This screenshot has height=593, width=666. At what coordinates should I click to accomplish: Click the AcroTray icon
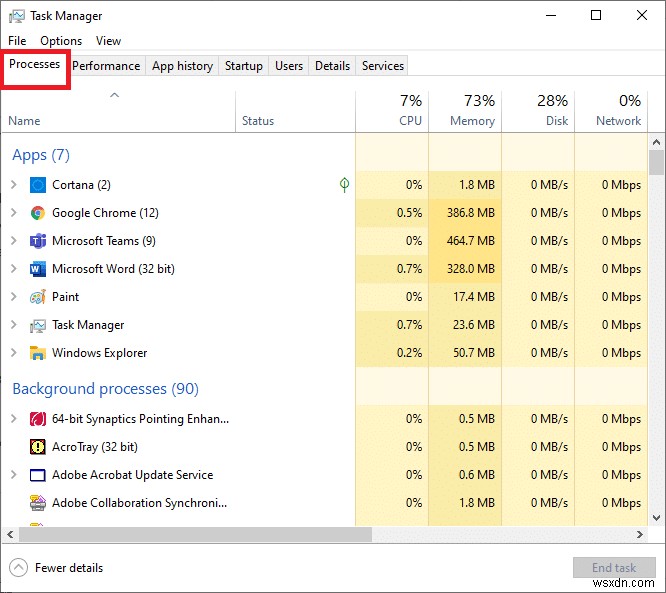(38, 447)
